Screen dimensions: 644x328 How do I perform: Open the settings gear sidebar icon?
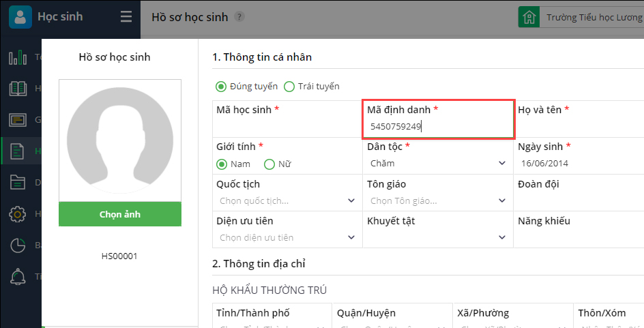pos(17,214)
